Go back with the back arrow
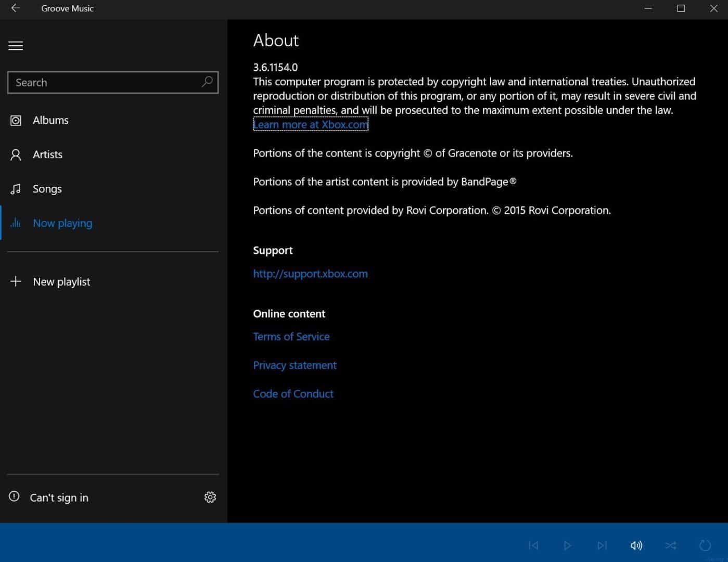This screenshot has height=562, width=728. pyautogui.click(x=16, y=8)
